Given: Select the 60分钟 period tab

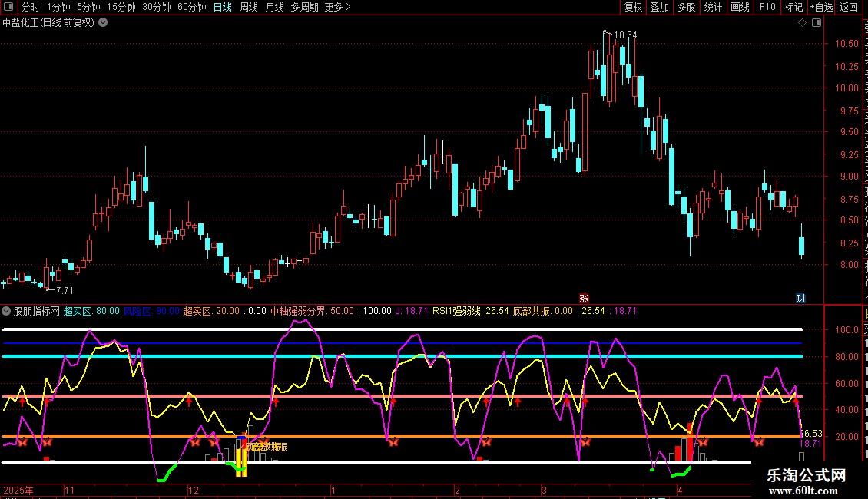Looking at the screenshot, I should [x=192, y=7].
